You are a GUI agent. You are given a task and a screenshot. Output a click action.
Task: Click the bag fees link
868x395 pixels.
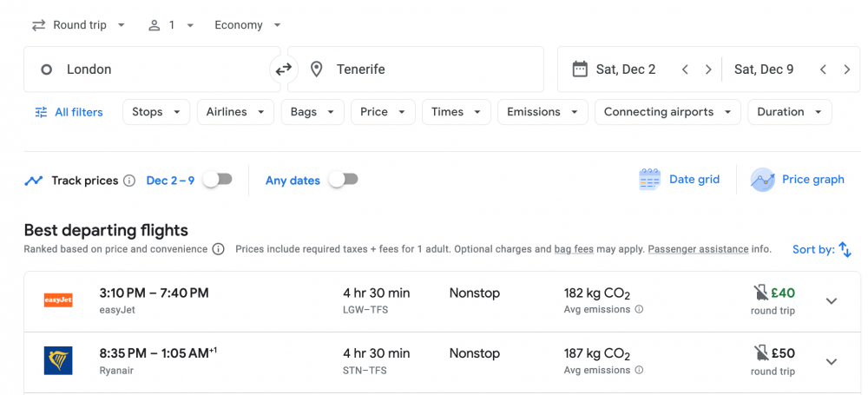(574, 249)
